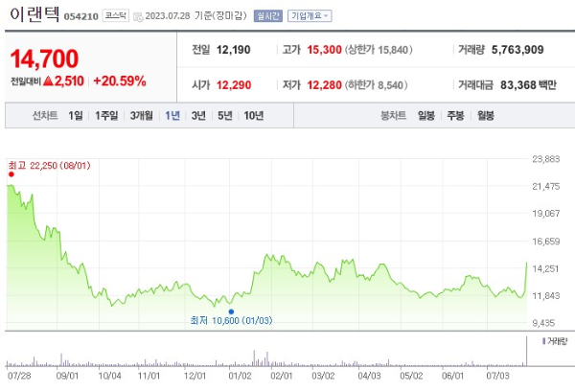Viewport: 575px width, 392px height.
Task: Click the current price 14,700
Action: (44, 58)
